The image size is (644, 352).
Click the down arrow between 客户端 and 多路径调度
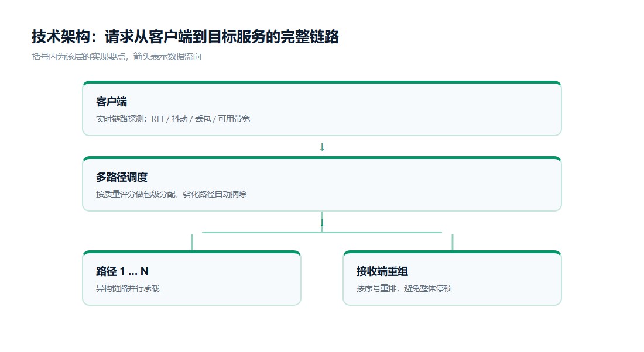[322, 147]
